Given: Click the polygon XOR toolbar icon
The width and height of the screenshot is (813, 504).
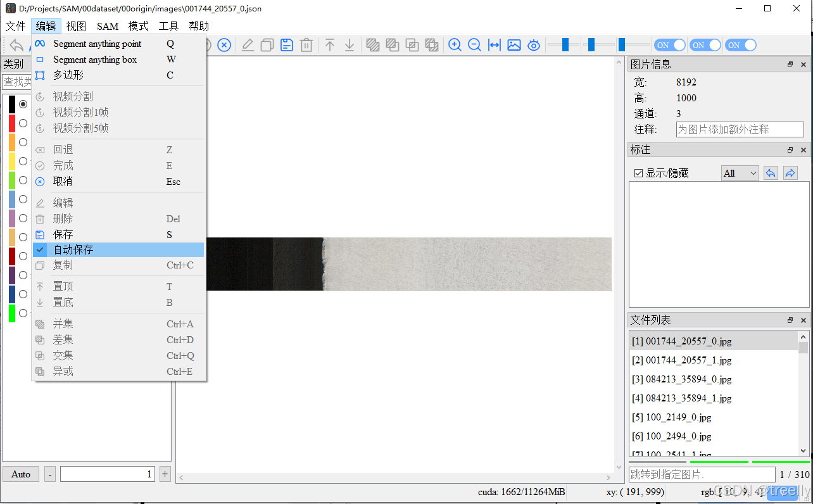Looking at the screenshot, I should click(x=432, y=45).
